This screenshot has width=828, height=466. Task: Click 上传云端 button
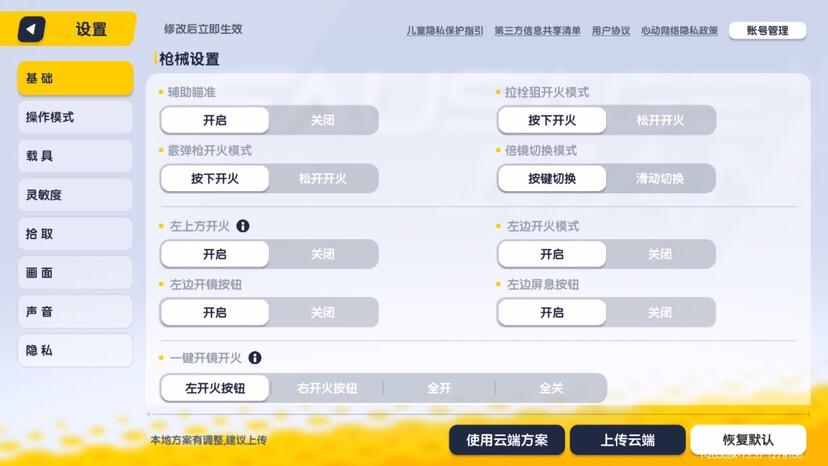point(628,440)
